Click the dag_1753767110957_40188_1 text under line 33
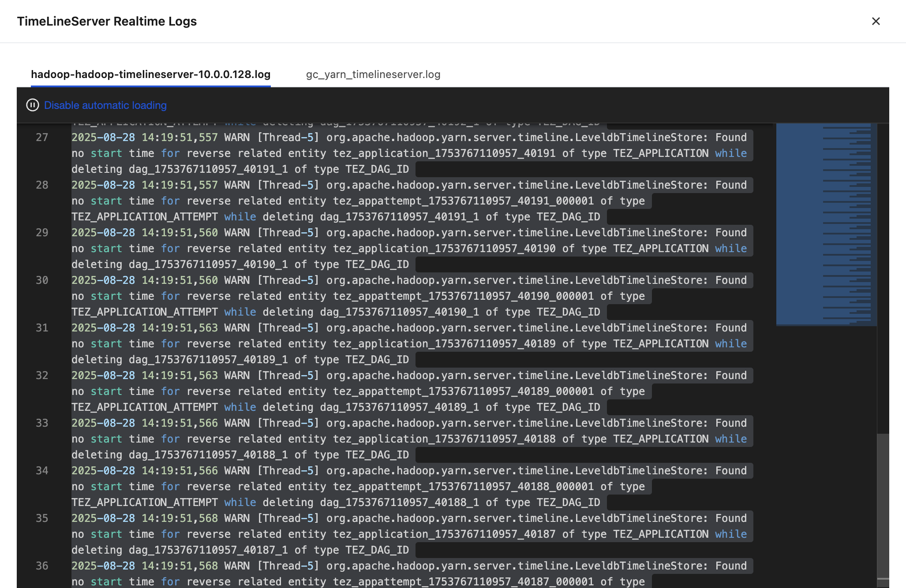906x588 pixels. [x=208, y=455]
